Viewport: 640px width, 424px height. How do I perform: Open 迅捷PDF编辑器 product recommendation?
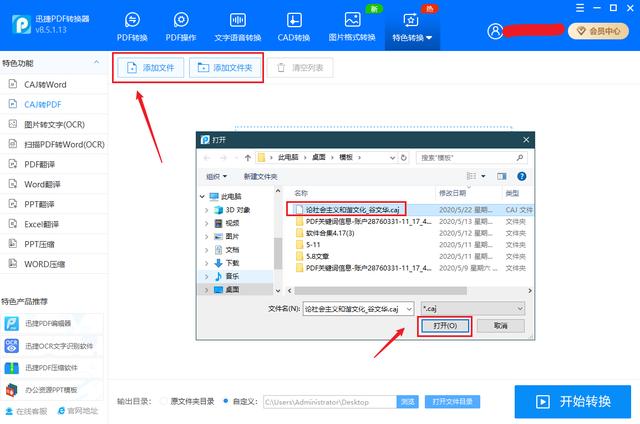tap(52, 324)
